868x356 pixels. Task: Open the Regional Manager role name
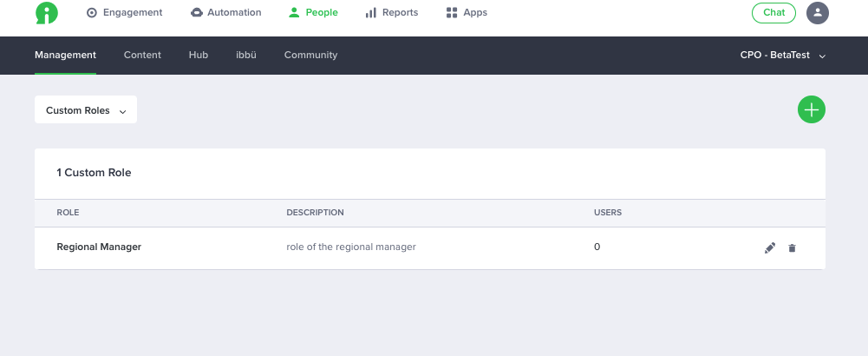pos(99,247)
